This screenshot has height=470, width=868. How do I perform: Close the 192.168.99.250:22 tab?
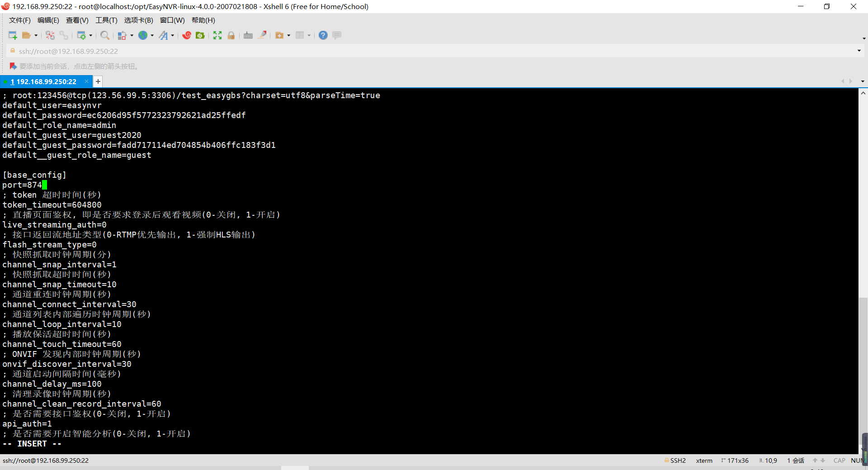(x=86, y=81)
